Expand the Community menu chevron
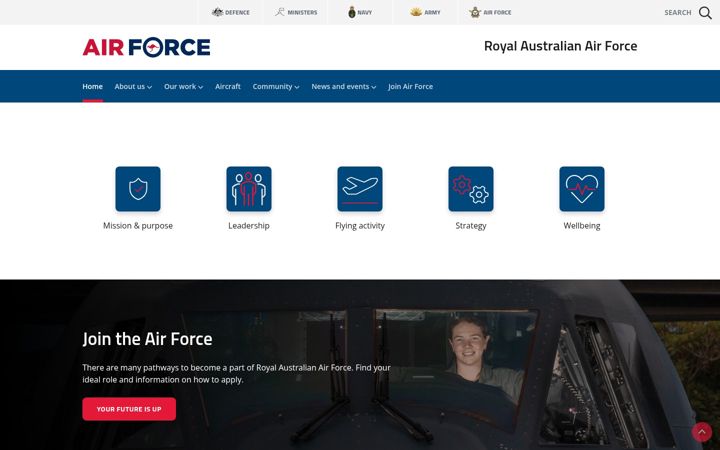This screenshot has width=720, height=450. (x=297, y=87)
